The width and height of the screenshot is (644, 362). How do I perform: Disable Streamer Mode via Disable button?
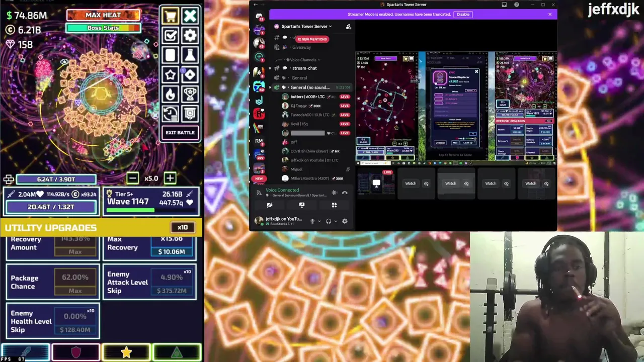(x=463, y=14)
